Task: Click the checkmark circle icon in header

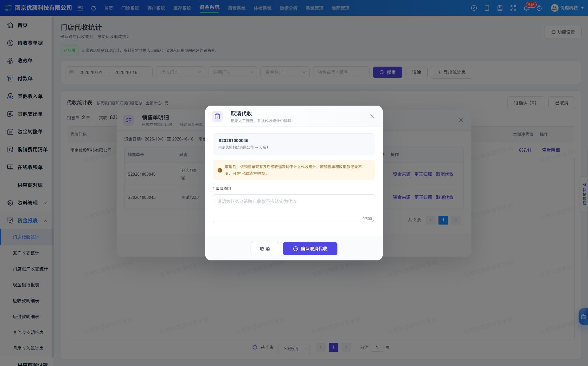Action: pyautogui.click(x=474, y=8)
